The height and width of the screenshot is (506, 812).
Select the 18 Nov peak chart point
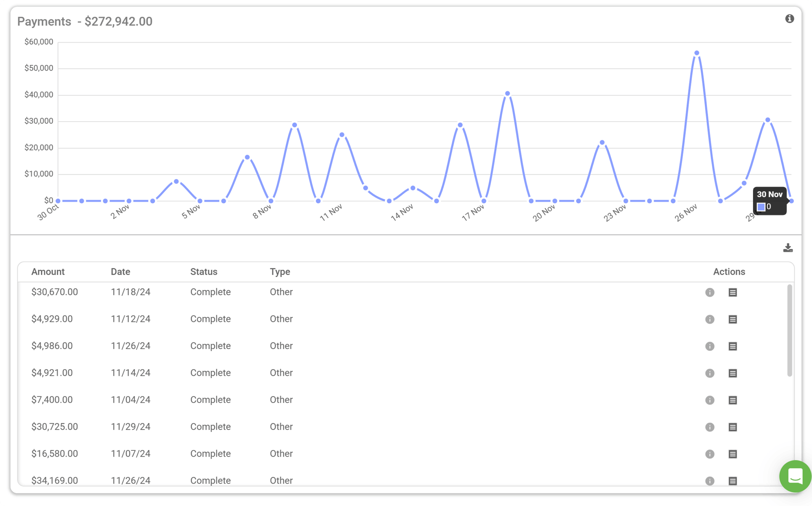click(507, 93)
